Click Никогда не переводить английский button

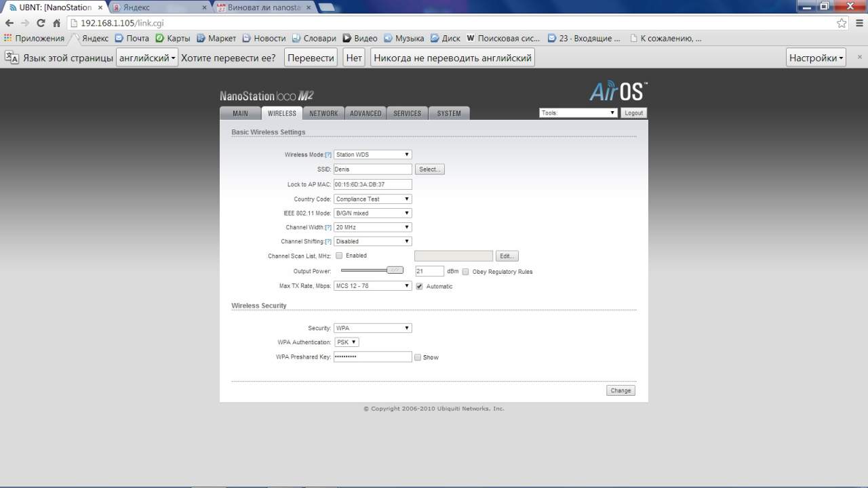453,58
